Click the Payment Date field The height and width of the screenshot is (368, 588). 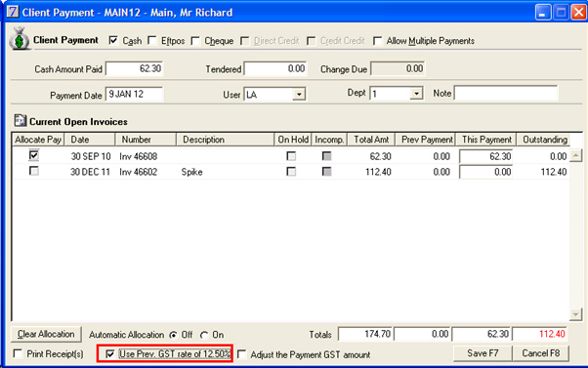click(x=134, y=94)
